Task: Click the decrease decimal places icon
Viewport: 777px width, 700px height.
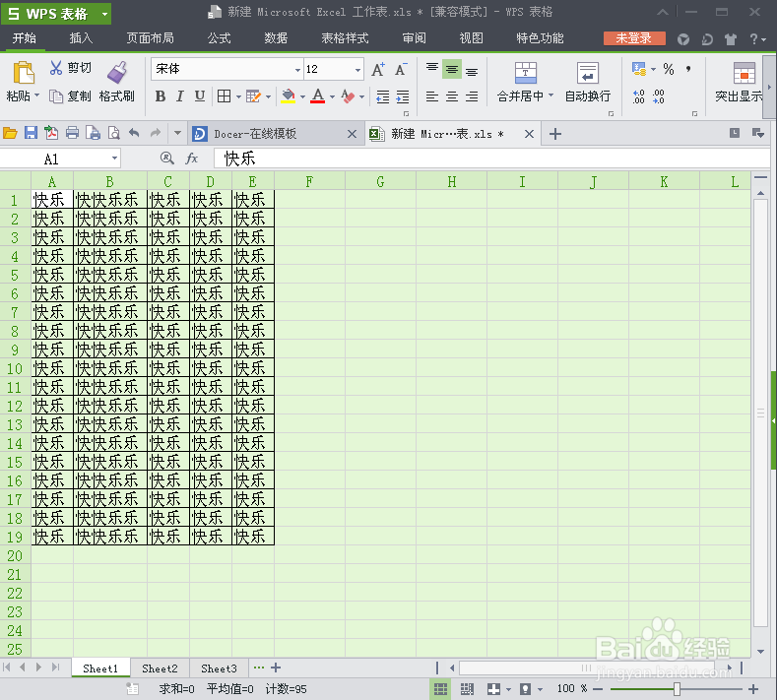Action: 658,96
